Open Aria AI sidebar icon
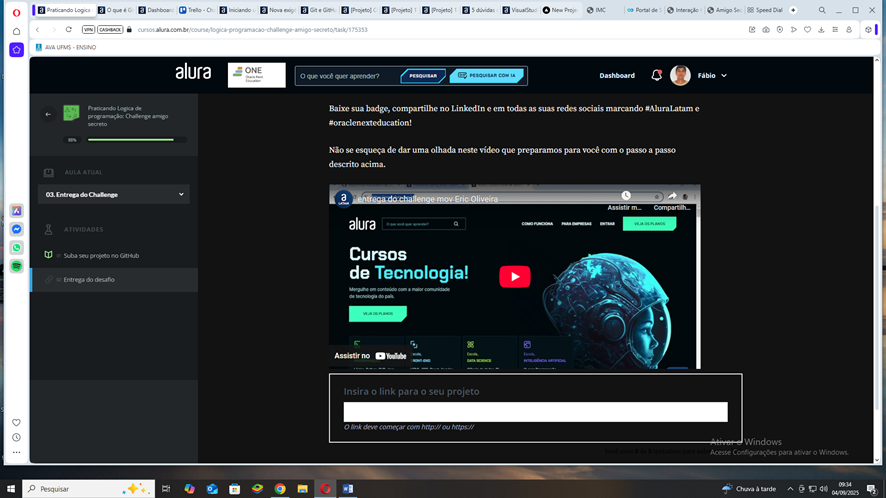Viewport: 886px width, 498px height. click(16, 210)
